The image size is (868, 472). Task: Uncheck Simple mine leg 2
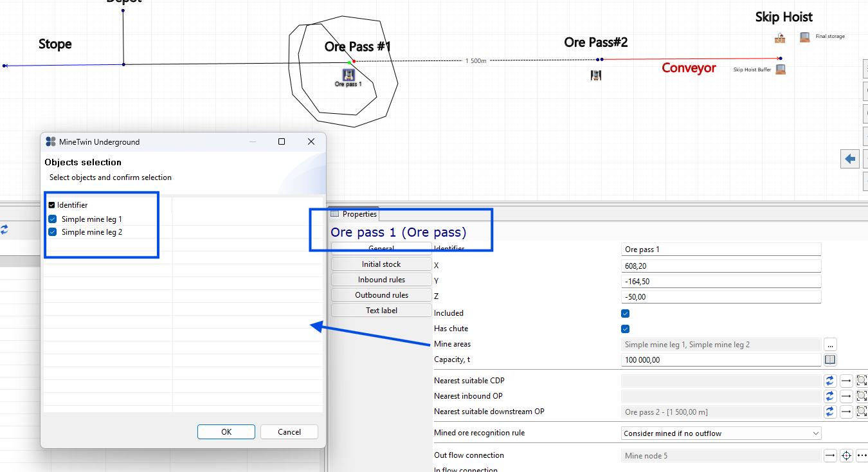pos(53,232)
